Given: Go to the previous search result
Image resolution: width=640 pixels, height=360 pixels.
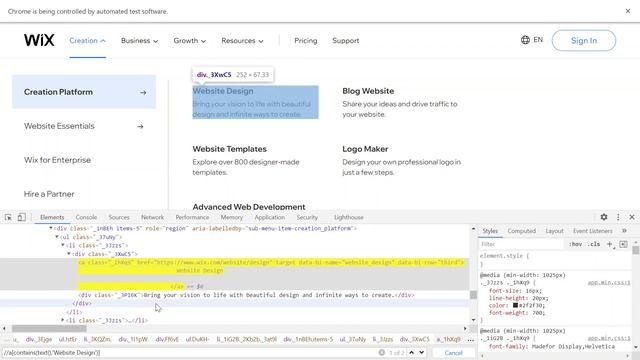Looking at the screenshot, I should coord(411,352).
